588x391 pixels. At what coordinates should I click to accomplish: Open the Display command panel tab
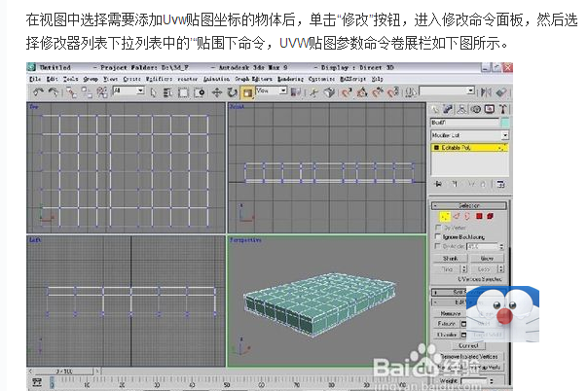pos(489,109)
